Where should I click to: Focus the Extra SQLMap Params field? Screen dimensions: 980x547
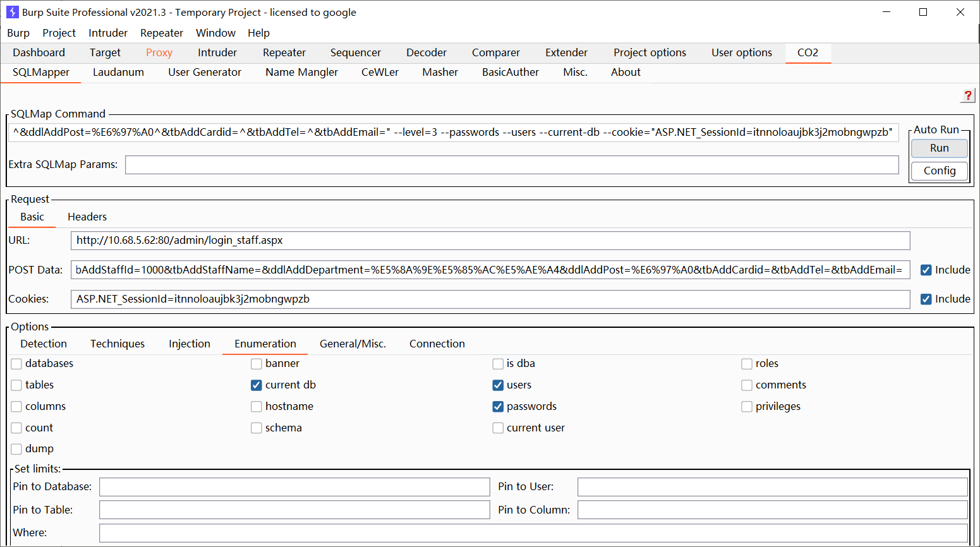tap(512, 164)
